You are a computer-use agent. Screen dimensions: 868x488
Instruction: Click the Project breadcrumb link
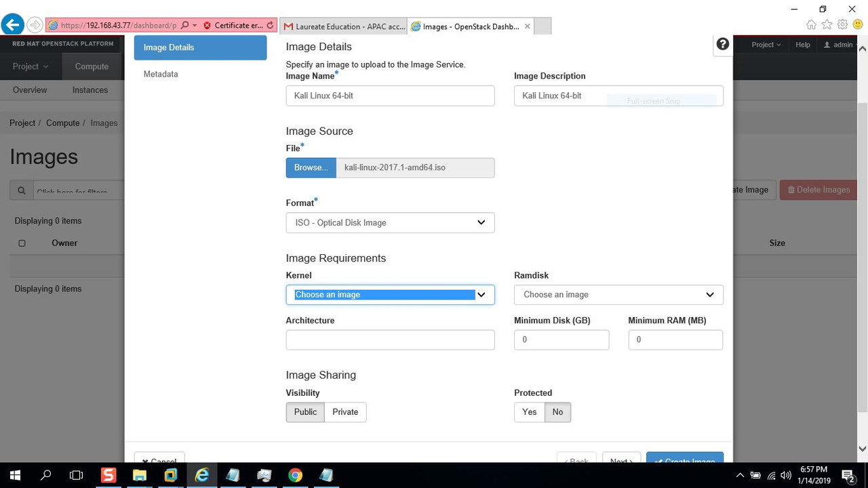(x=22, y=123)
